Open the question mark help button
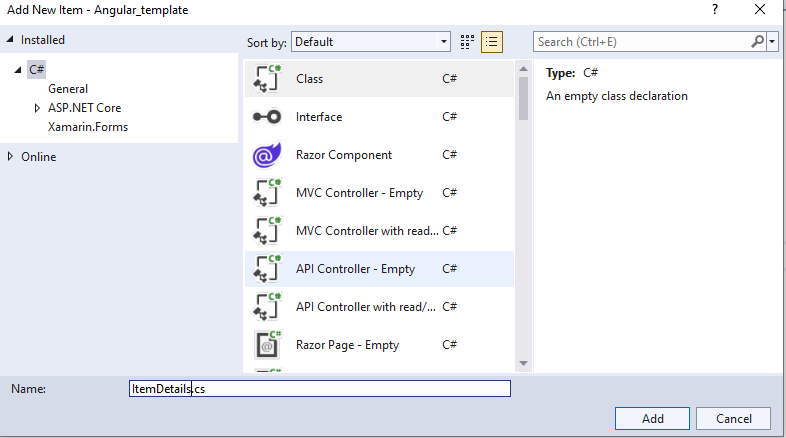Viewport: 786px width, 438px height. [x=715, y=9]
